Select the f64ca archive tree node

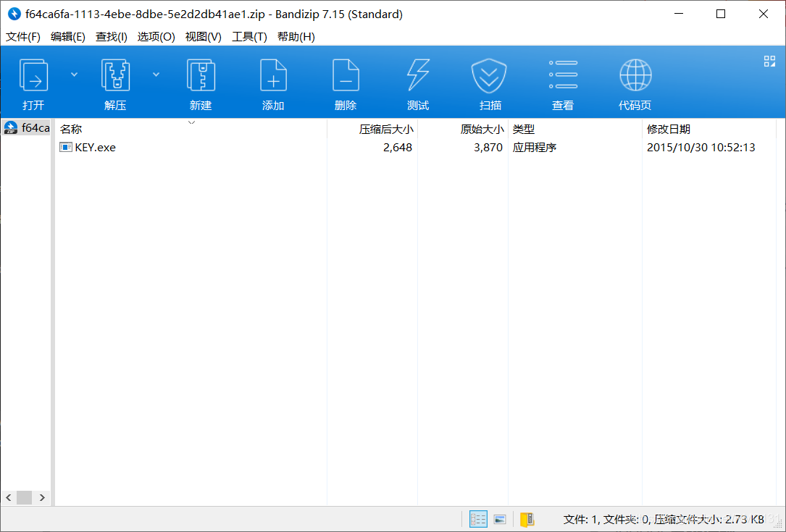[x=26, y=127]
